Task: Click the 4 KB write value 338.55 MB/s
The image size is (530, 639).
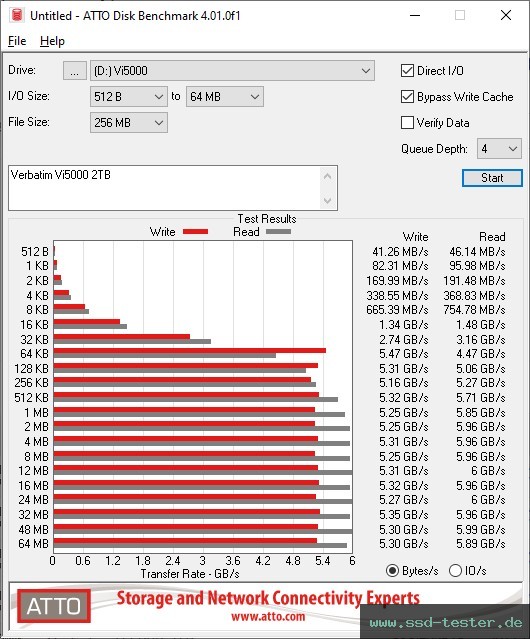Action: (x=397, y=295)
